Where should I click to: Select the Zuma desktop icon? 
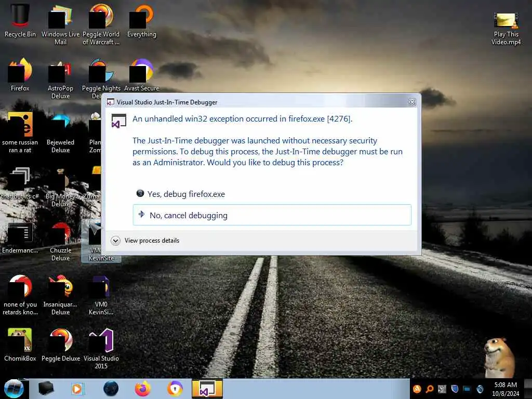pyautogui.click(x=91, y=183)
